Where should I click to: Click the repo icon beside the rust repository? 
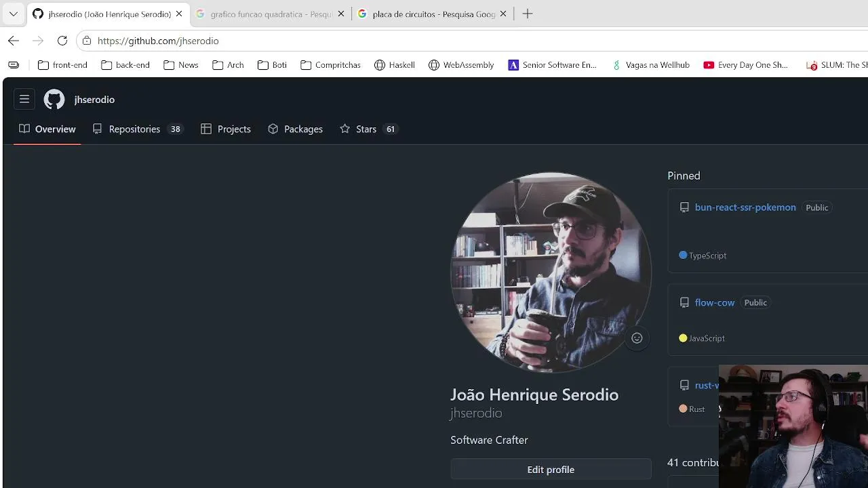(684, 385)
